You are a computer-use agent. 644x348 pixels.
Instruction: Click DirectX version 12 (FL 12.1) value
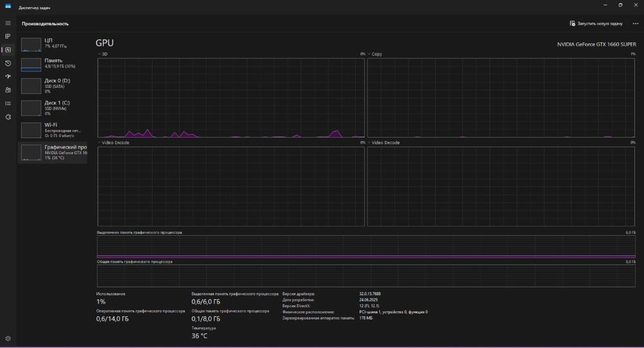(369, 306)
